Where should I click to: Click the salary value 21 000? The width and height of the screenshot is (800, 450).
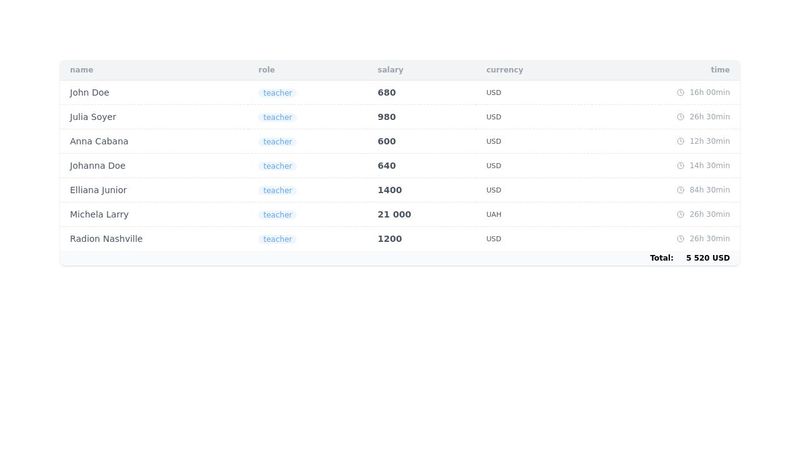(x=394, y=215)
